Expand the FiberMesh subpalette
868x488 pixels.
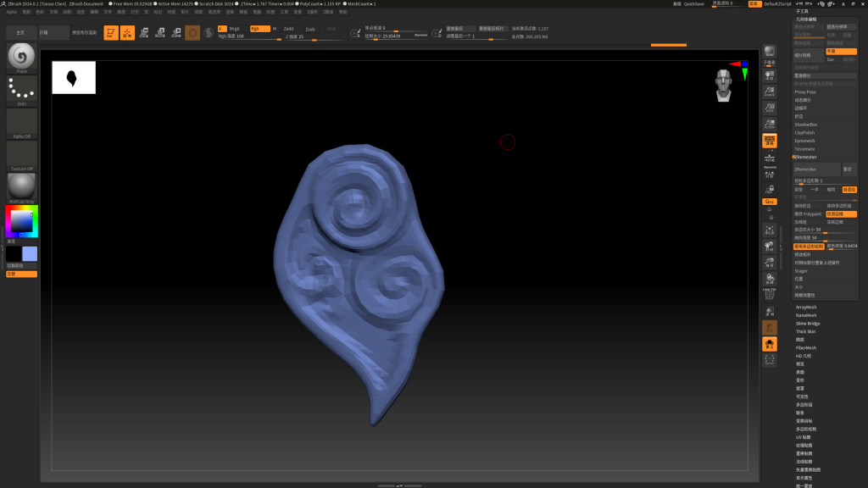click(x=806, y=348)
